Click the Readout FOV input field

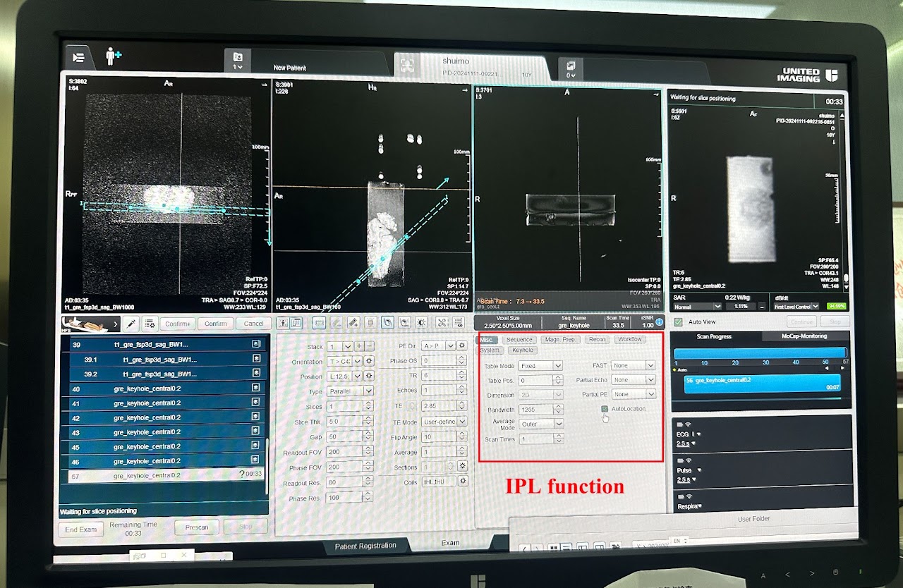point(344,453)
